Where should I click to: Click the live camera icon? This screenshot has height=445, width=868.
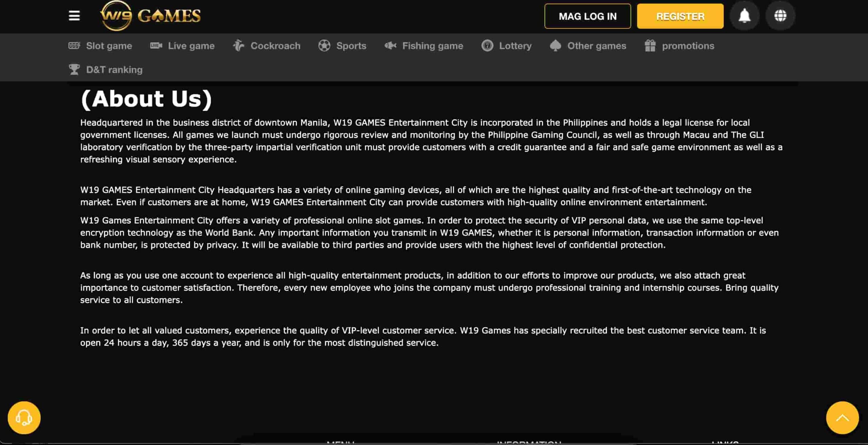156,45
